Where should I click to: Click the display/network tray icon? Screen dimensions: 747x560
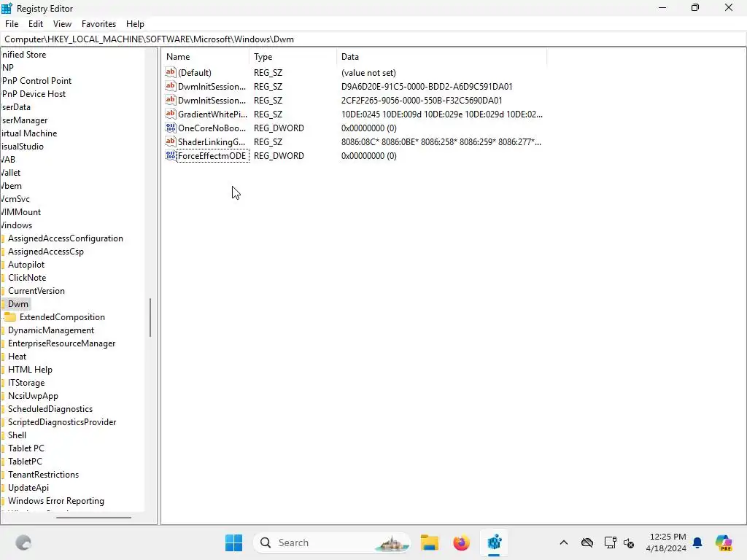(x=610, y=542)
